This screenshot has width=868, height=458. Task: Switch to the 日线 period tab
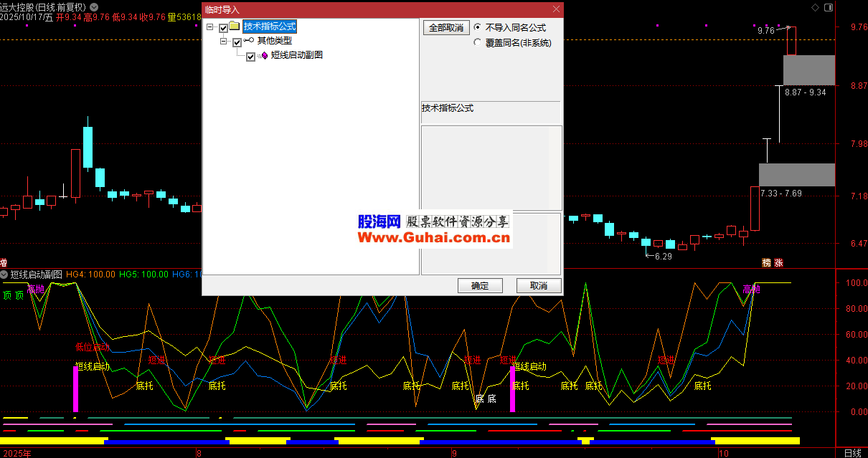click(852, 453)
